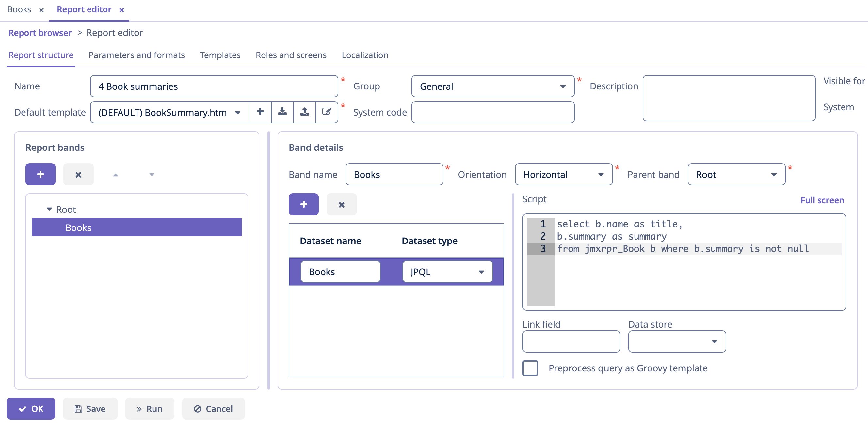Screen dimensions: 868x423
Task: Add a new dataset to the band
Action: pos(304,204)
